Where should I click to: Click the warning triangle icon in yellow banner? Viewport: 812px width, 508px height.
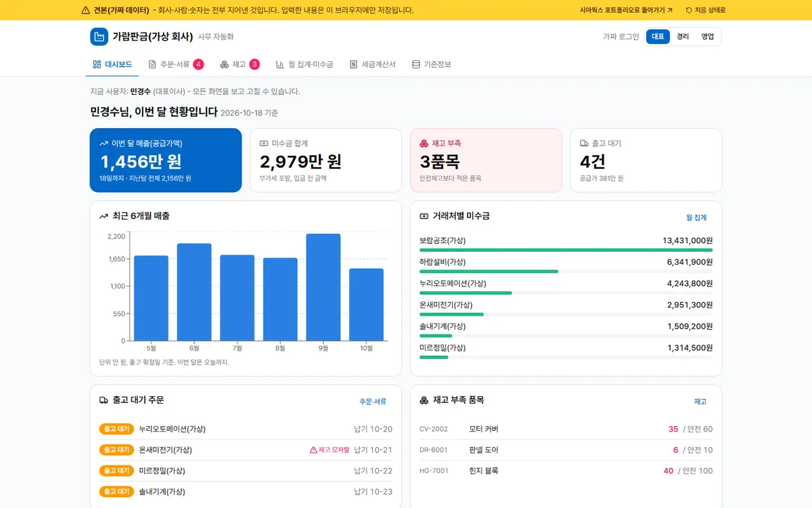pos(85,10)
